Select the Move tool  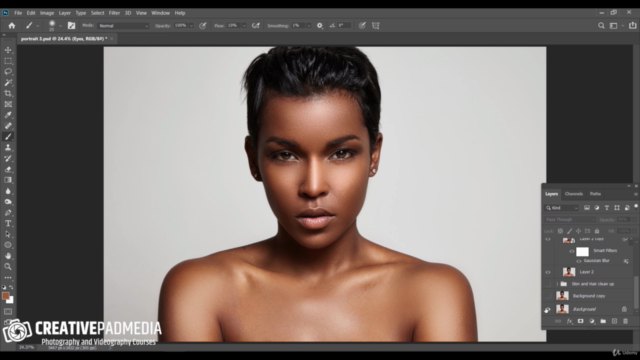point(8,50)
